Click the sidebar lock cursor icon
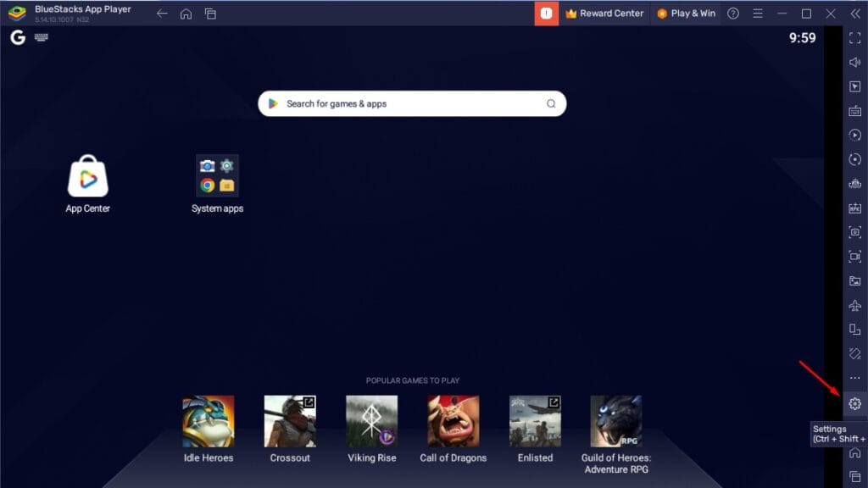The width and height of the screenshot is (868, 488). pyautogui.click(x=854, y=87)
